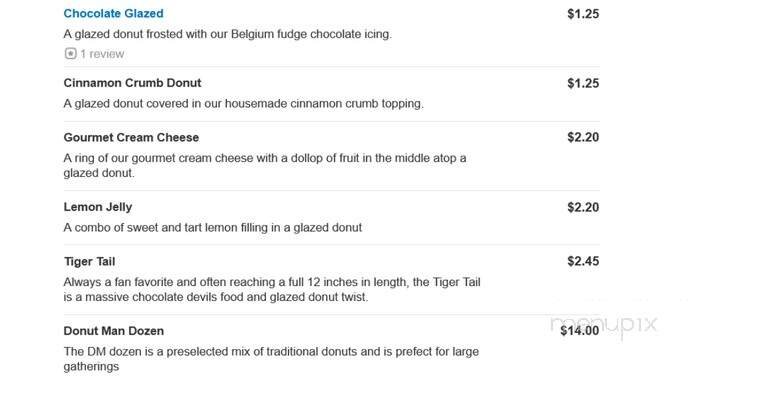Click the Lemon Jelly menu item name

pyautogui.click(x=98, y=207)
